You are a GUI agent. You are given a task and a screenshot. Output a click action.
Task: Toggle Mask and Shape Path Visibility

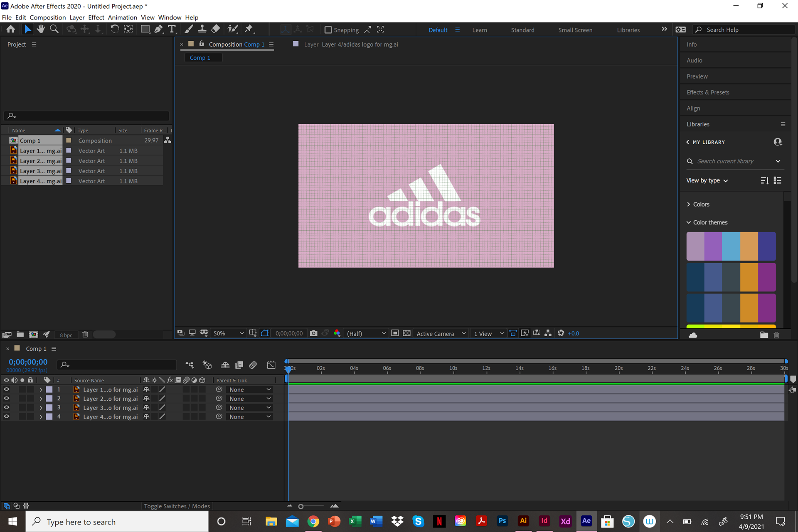265,333
